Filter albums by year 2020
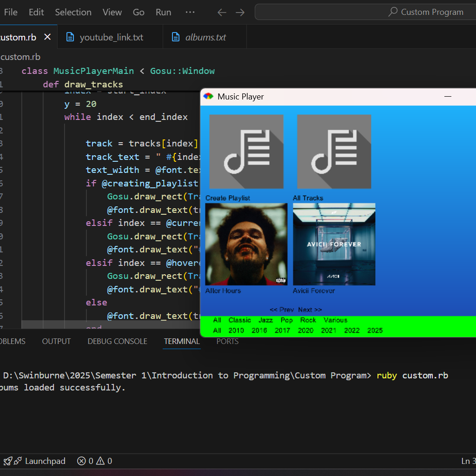 [305, 331]
